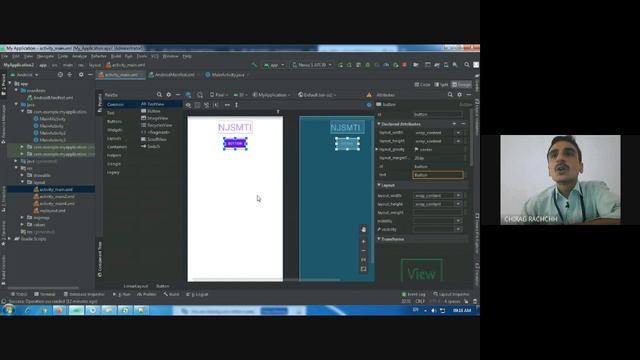This screenshot has width=640, height=360.
Task: Select NJSMTI text in design preview
Action: (x=235, y=127)
